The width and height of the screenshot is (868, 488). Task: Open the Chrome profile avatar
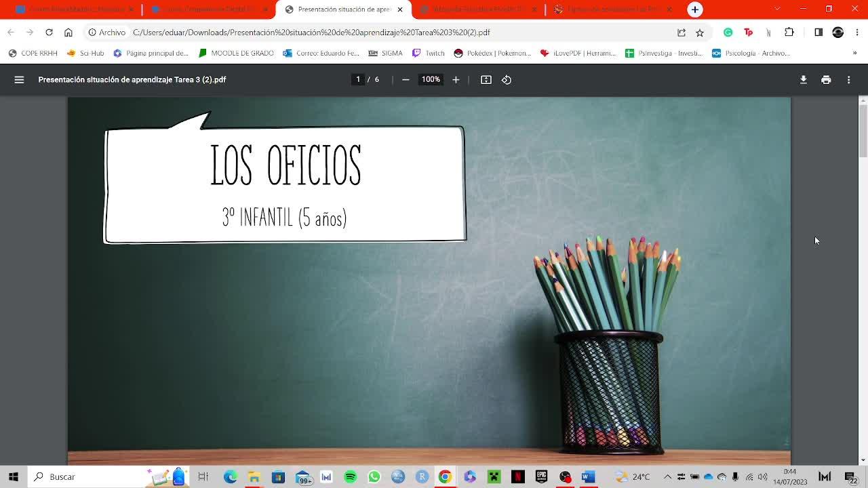tap(838, 33)
